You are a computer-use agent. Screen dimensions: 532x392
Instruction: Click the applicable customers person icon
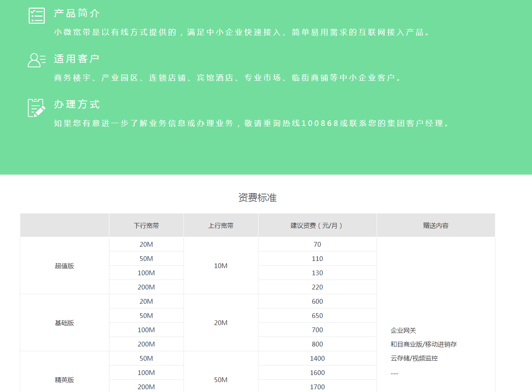click(x=36, y=60)
